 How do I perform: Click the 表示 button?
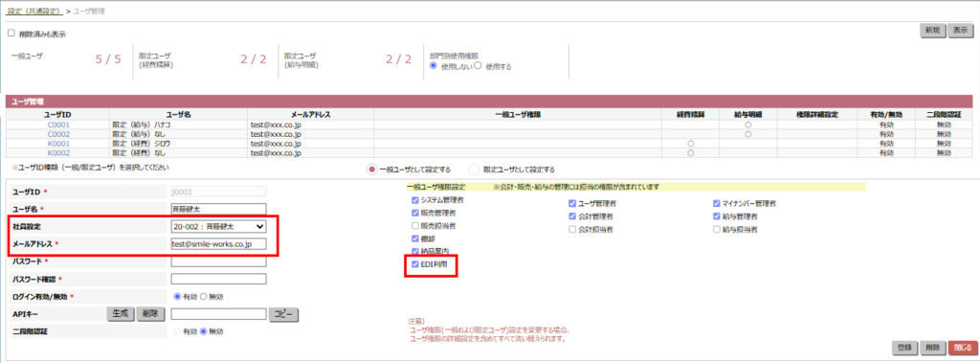[x=960, y=32]
